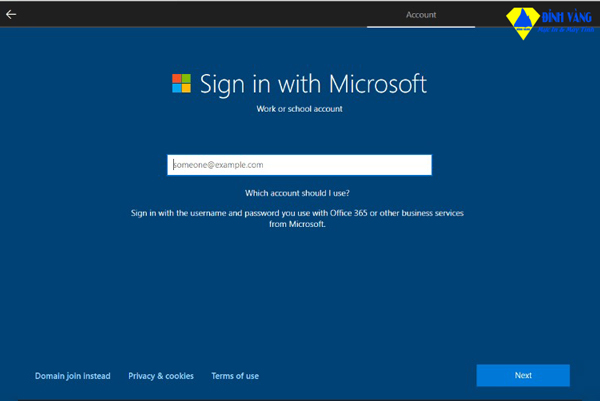Viewport: 600px width, 401px height.
Task: Click the 'Sign in with Microsoft' heading
Action: pyautogui.click(x=313, y=83)
